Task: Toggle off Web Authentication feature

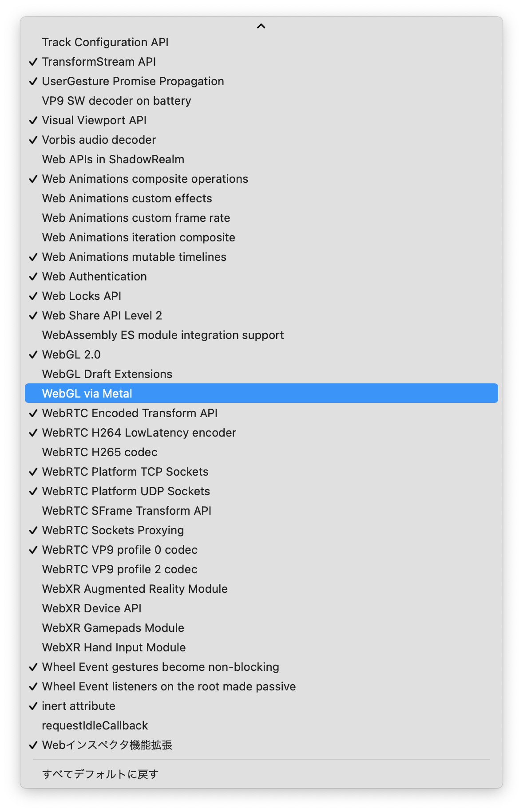Action: (x=94, y=276)
